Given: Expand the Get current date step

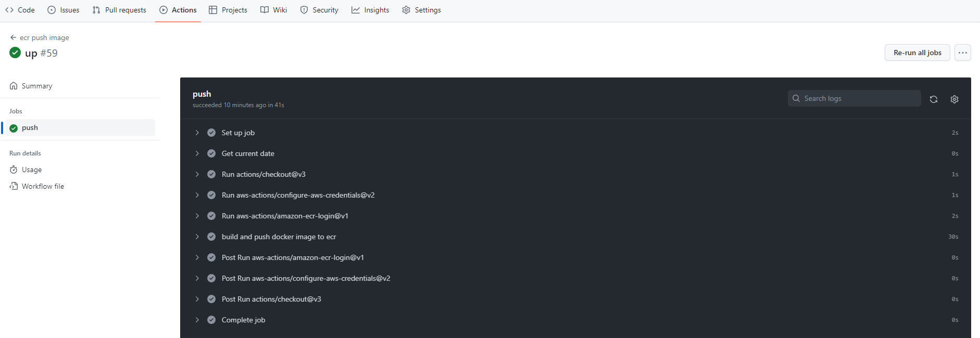Looking at the screenshot, I should click(x=197, y=153).
